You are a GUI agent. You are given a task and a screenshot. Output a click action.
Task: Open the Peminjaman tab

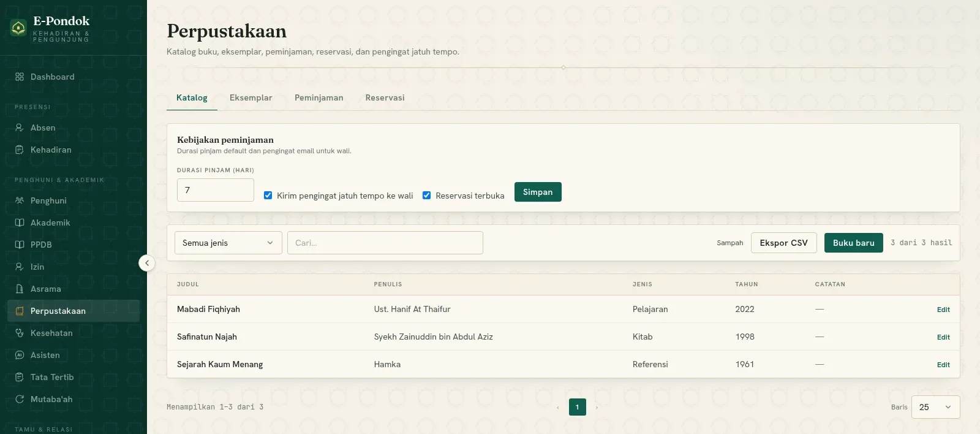click(x=319, y=97)
